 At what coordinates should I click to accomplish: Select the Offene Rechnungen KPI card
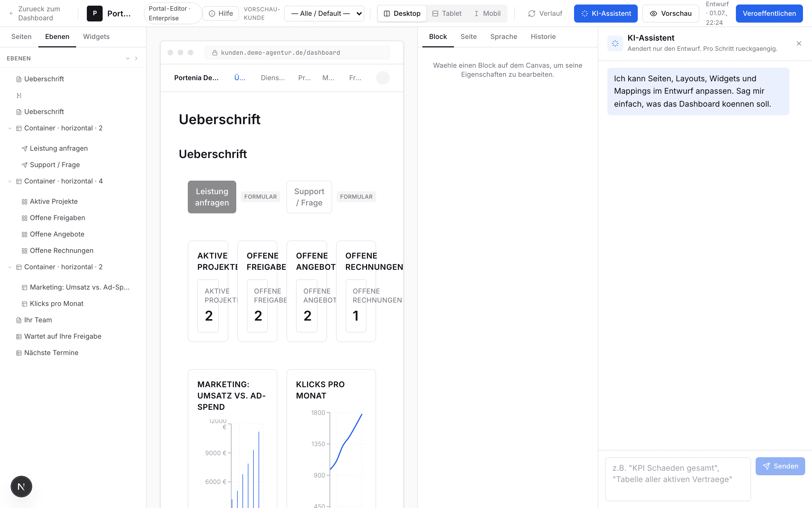pyautogui.click(x=356, y=291)
